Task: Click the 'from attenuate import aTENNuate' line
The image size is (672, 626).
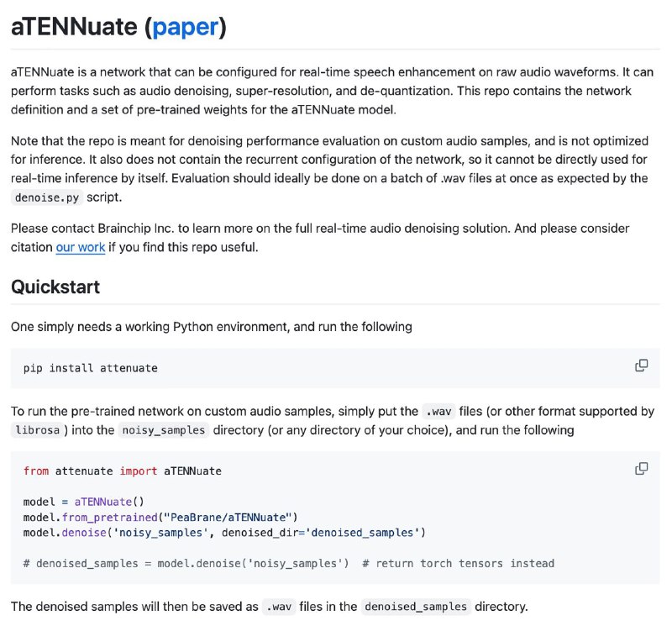Action: pyautogui.click(x=122, y=471)
